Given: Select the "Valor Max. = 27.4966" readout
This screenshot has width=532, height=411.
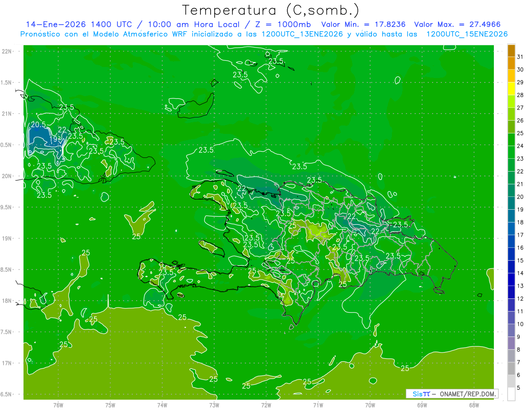Looking at the screenshot, I should click(x=457, y=24).
